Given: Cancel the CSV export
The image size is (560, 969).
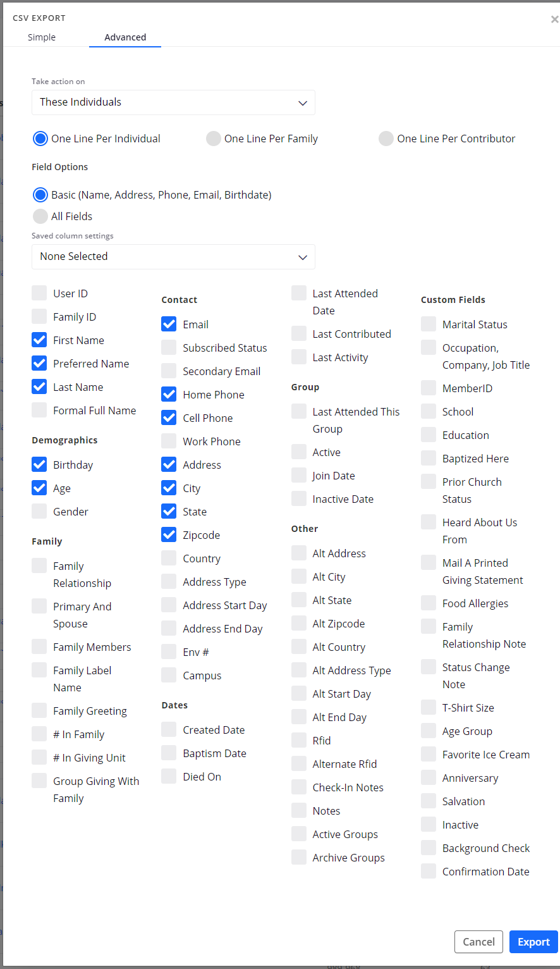Looking at the screenshot, I should [478, 942].
